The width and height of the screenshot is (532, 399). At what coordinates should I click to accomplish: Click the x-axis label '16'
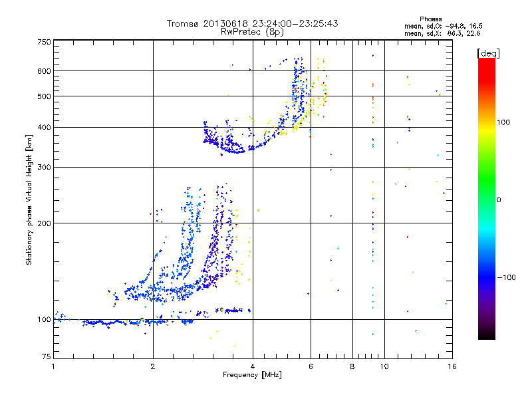click(452, 366)
